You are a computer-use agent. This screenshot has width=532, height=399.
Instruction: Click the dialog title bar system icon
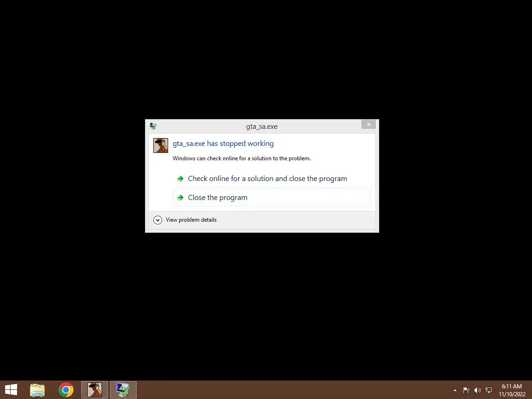coord(153,126)
